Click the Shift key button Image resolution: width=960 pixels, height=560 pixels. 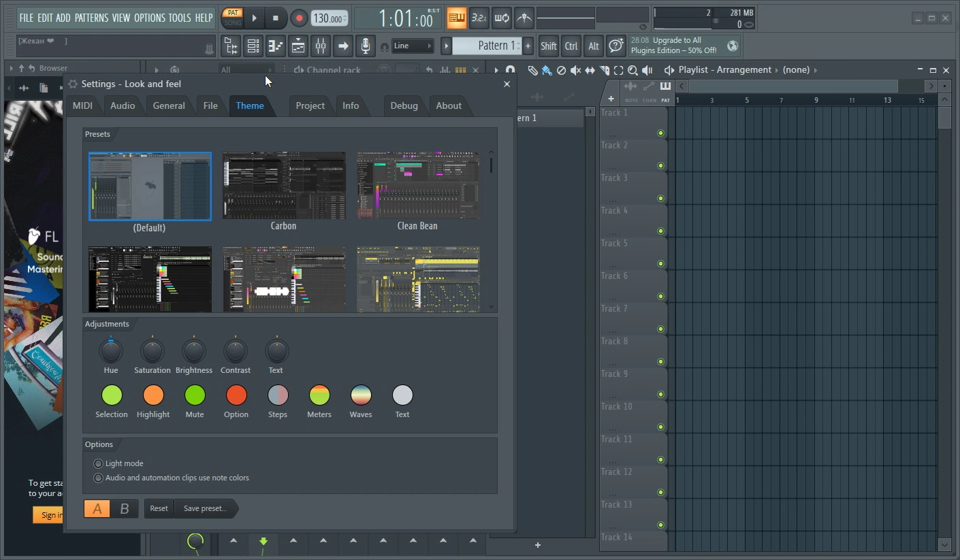tap(549, 46)
